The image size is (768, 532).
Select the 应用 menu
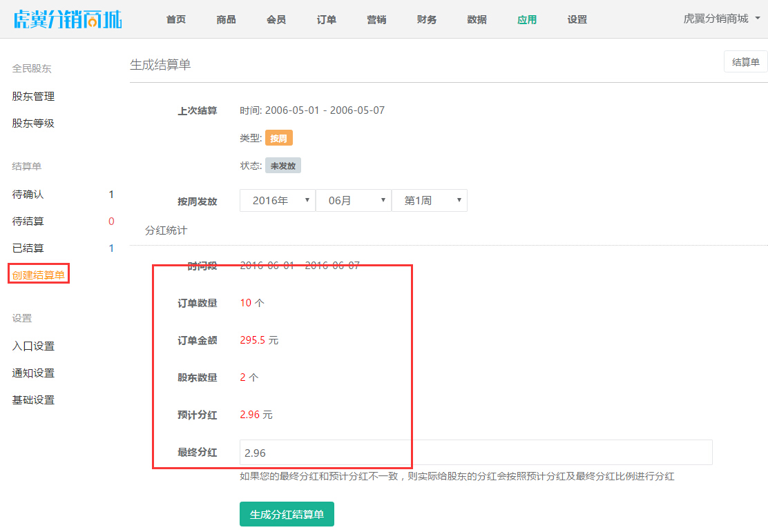click(527, 19)
